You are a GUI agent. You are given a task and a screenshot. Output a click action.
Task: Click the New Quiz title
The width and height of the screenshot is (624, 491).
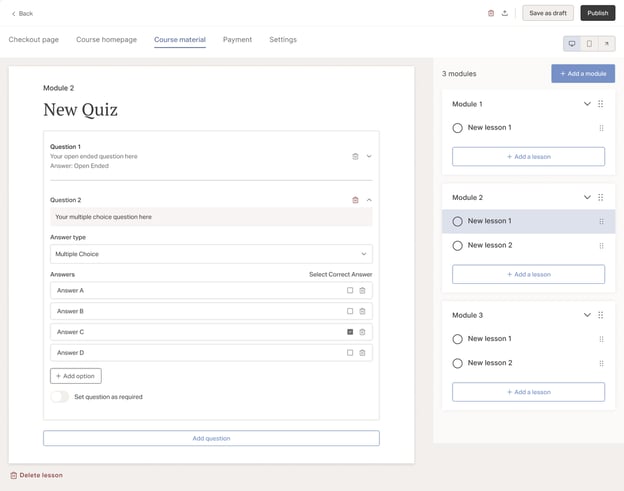80,110
